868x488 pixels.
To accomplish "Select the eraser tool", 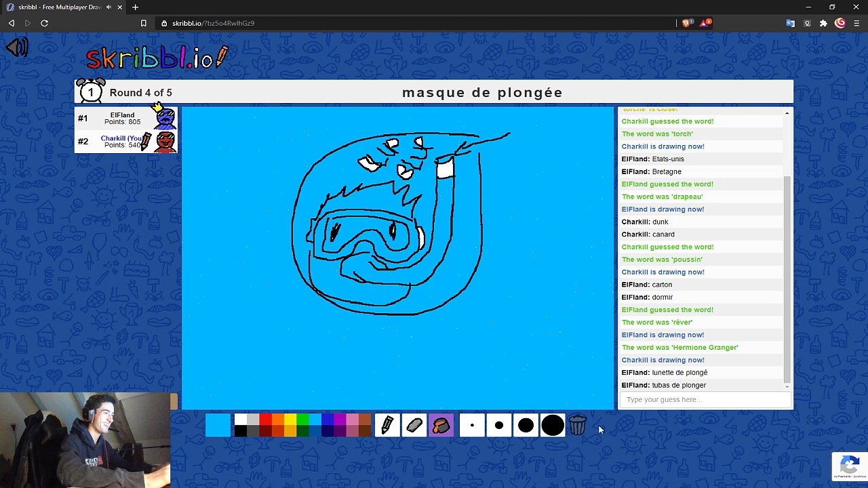I will coord(414,426).
